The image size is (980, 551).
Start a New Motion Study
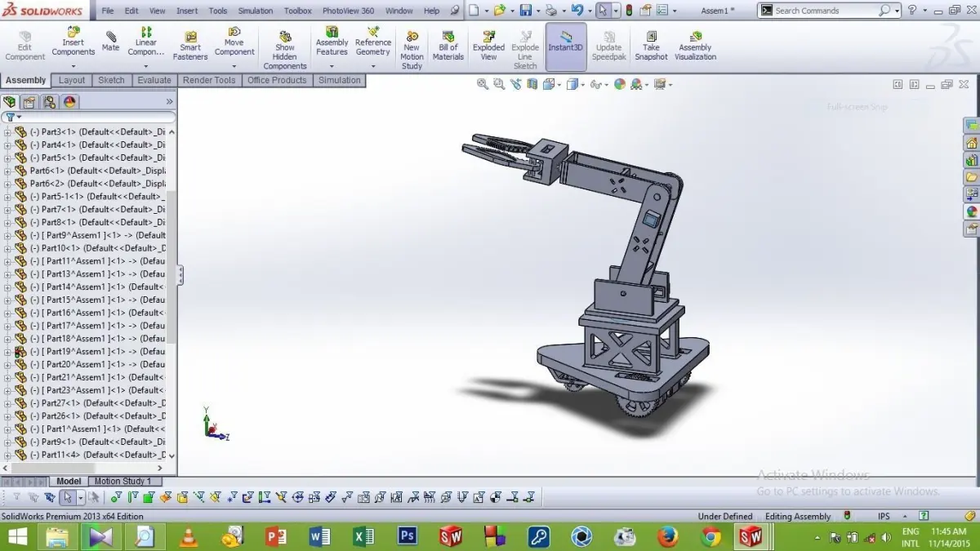[412, 51]
